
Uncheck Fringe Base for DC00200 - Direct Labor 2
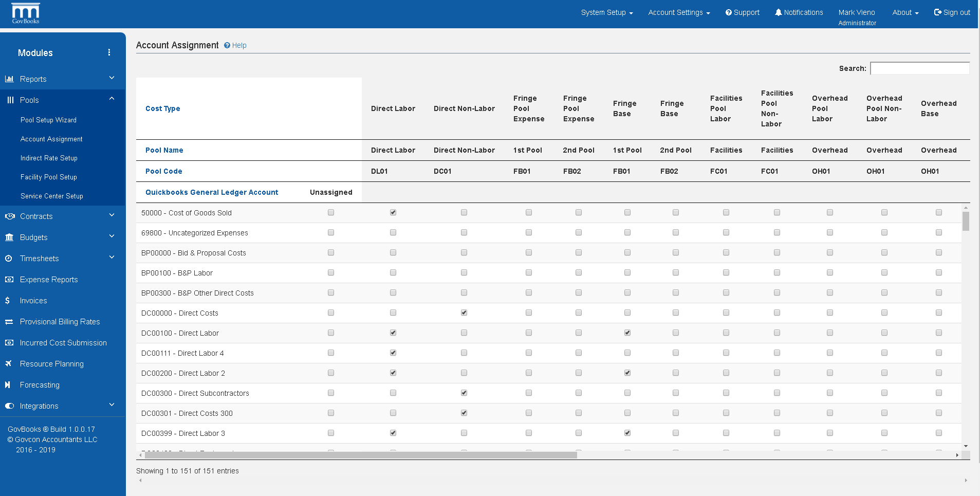pos(627,373)
